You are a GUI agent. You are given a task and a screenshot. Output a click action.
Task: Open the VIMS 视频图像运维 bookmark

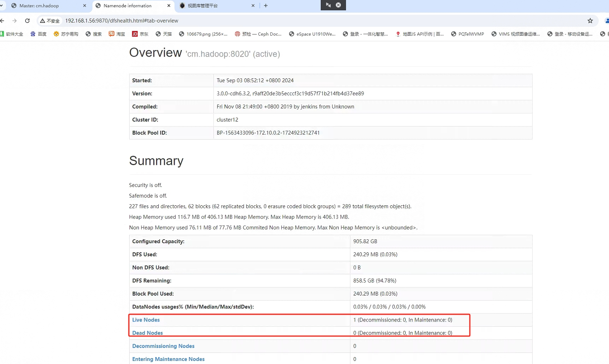click(x=516, y=34)
